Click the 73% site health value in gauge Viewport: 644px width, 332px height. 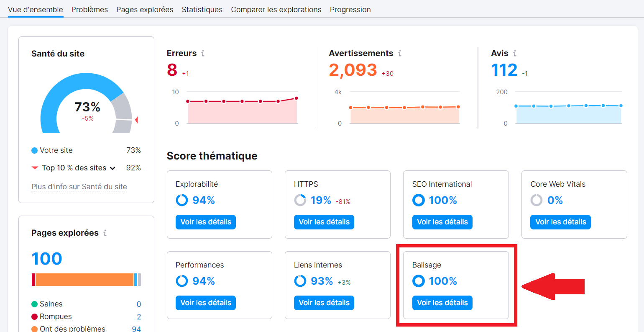(87, 107)
